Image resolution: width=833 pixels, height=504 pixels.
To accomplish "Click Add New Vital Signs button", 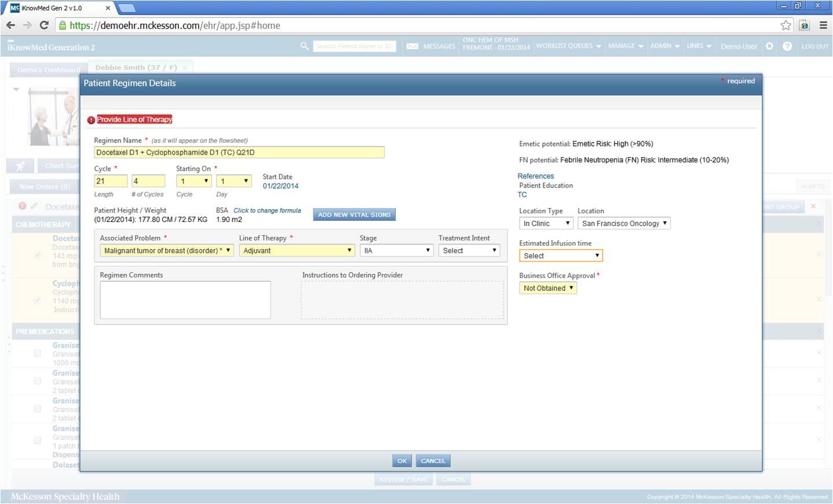I will click(x=354, y=215).
